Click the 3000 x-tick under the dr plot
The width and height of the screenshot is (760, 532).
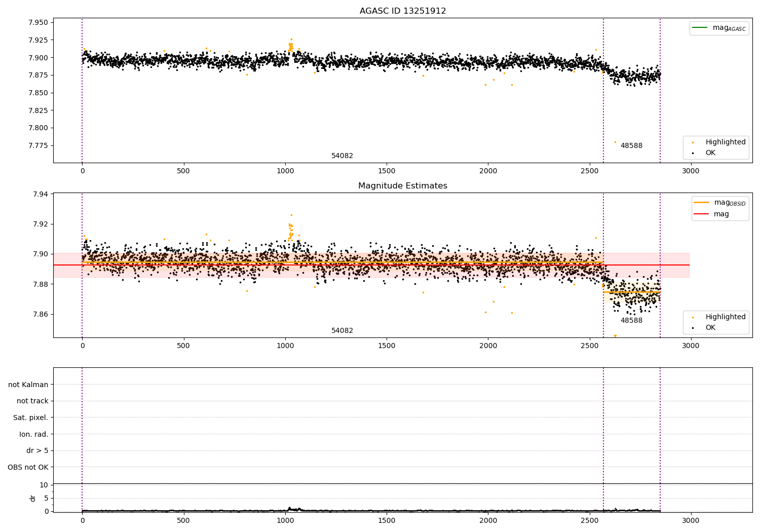click(691, 520)
